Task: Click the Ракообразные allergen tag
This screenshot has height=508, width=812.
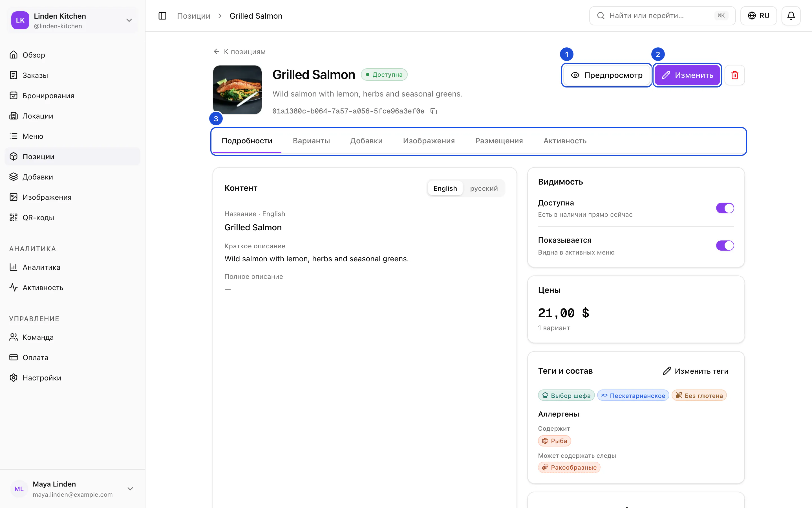Action: coord(569,467)
